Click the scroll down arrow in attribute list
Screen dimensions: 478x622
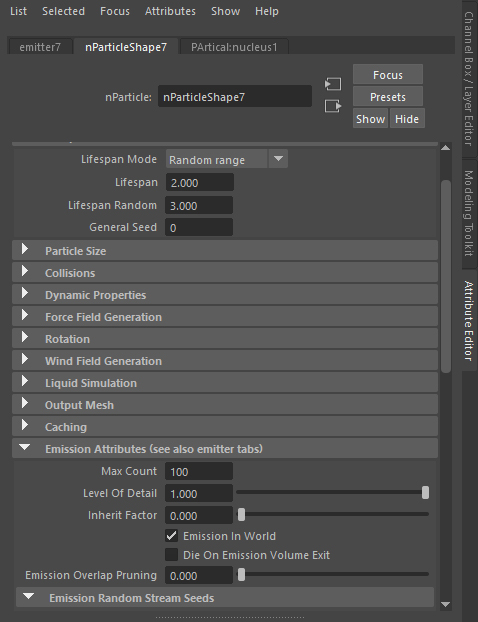pos(445,605)
